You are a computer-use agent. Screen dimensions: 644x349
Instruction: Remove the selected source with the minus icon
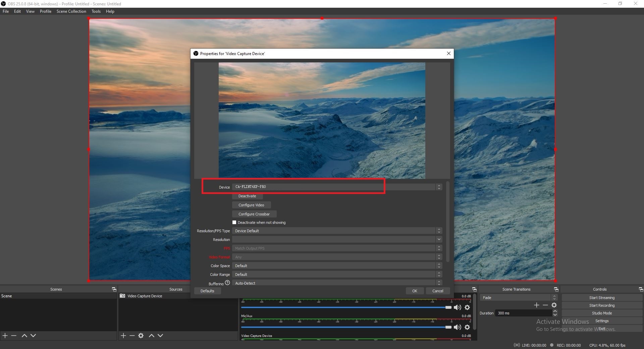click(132, 336)
